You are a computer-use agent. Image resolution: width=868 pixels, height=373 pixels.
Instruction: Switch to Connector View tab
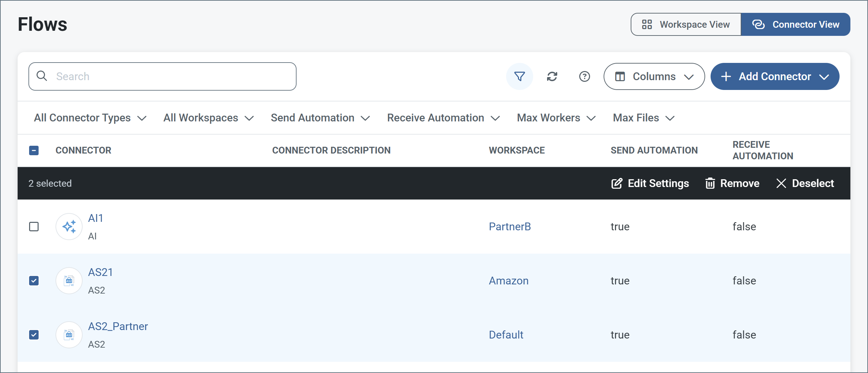pyautogui.click(x=796, y=24)
